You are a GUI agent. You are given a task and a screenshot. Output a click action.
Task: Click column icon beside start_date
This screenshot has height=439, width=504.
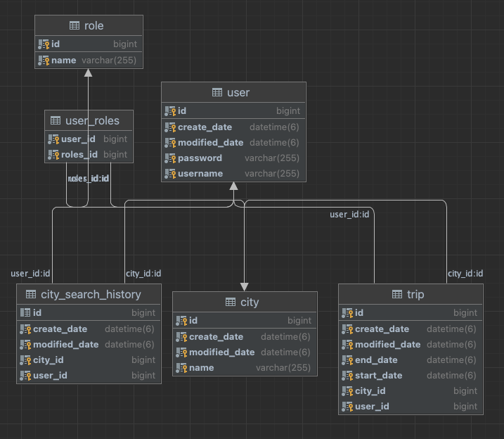coord(347,376)
